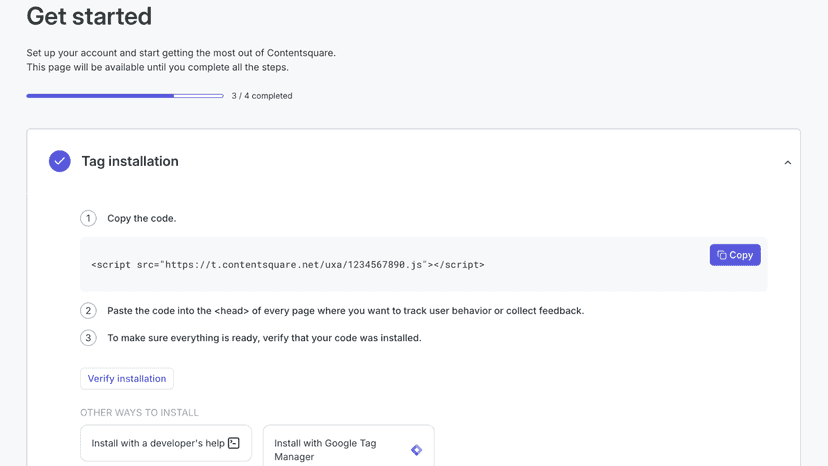Click the 'Paste the code into the <head>' step text
This screenshot has width=828, height=466.
click(x=345, y=311)
